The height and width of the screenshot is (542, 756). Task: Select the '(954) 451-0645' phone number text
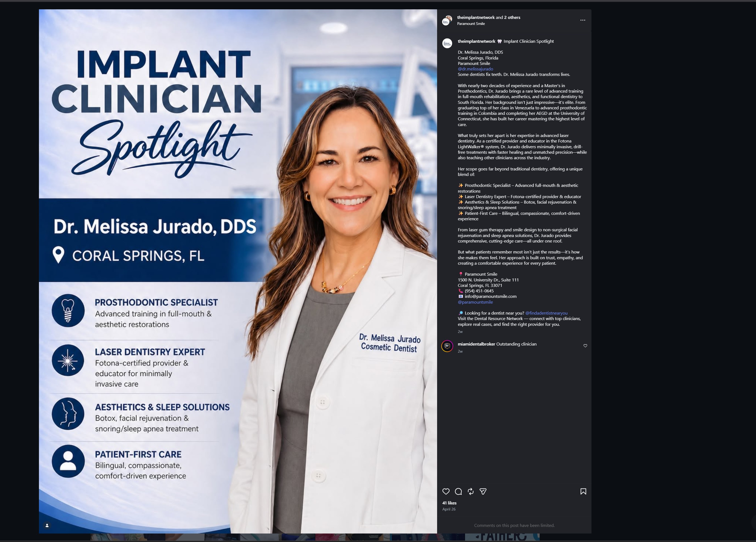[479, 291]
